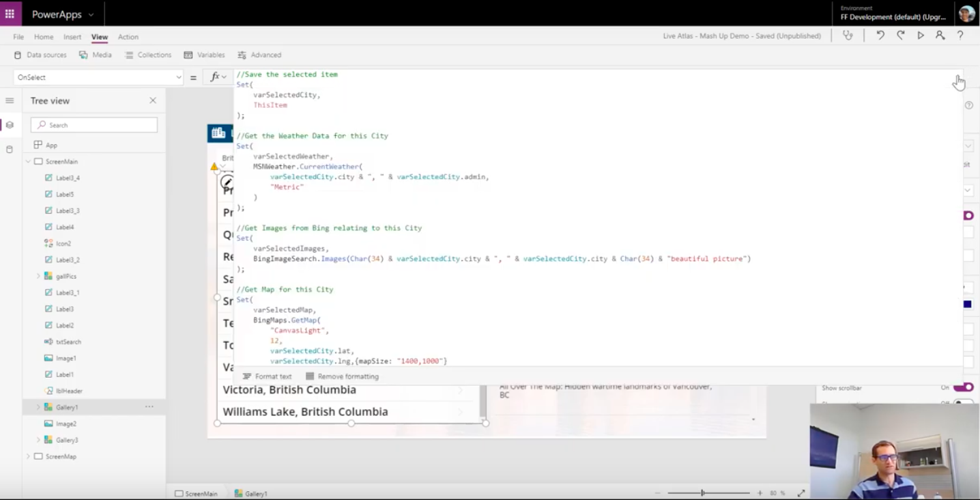Expand the Gallery1 node
The image size is (980, 500).
[x=38, y=407]
